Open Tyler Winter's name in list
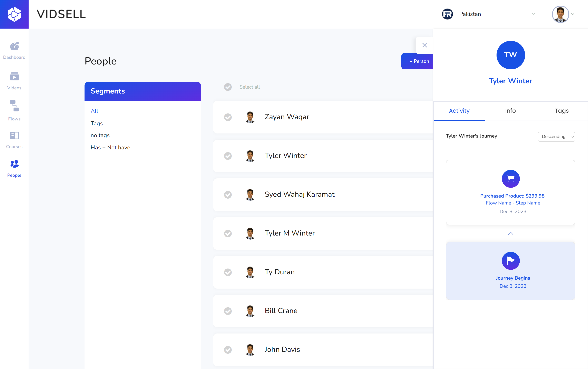 pyautogui.click(x=286, y=156)
